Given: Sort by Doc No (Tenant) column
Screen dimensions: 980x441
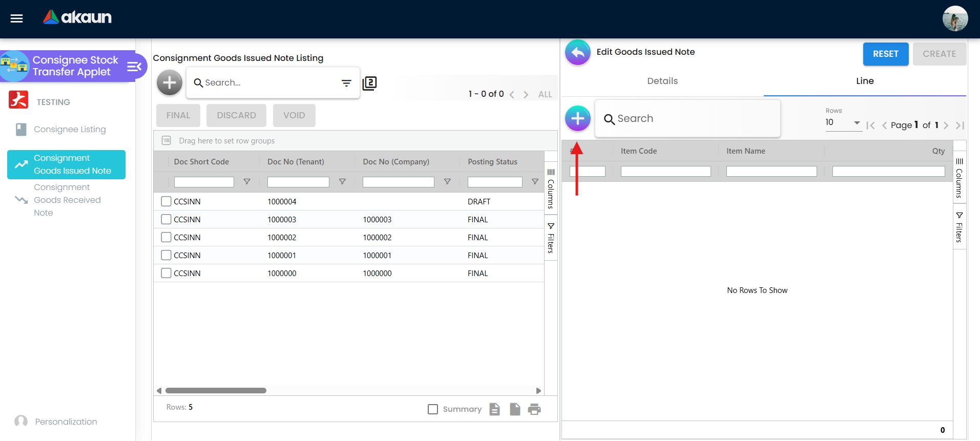Looking at the screenshot, I should (296, 162).
